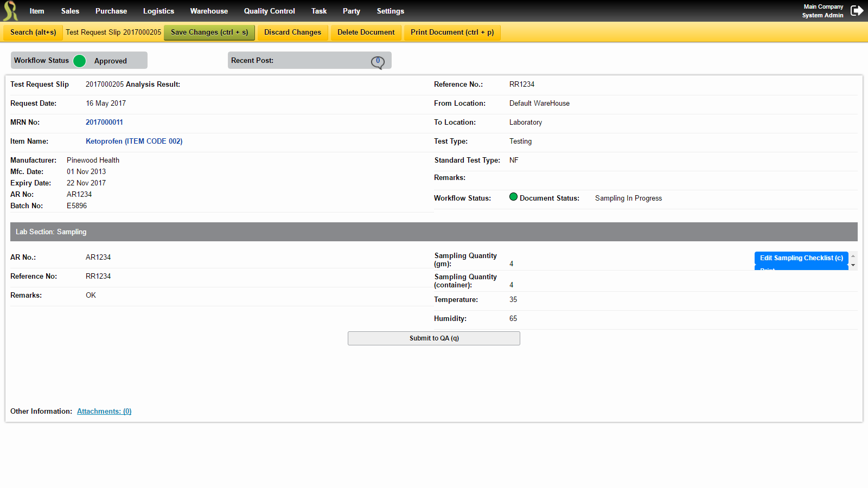Open the Logistics menu
This screenshot has width=868, height=488.
[x=158, y=11]
